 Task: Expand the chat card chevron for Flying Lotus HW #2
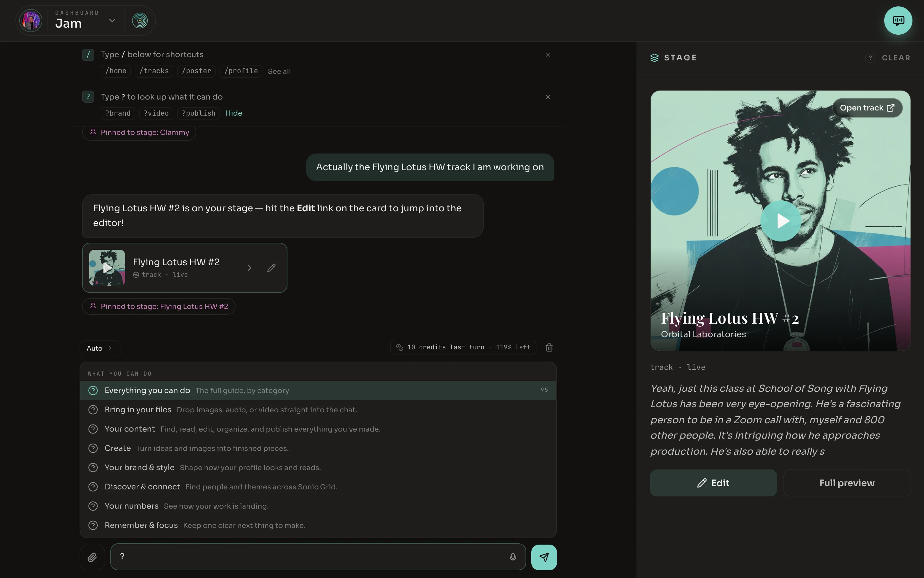[249, 268]
